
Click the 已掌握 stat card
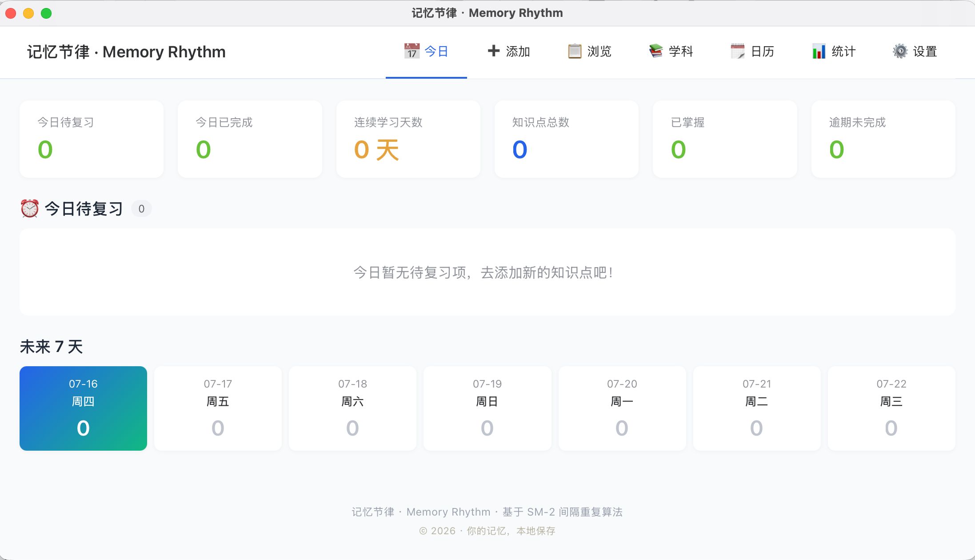click(725, 139)
